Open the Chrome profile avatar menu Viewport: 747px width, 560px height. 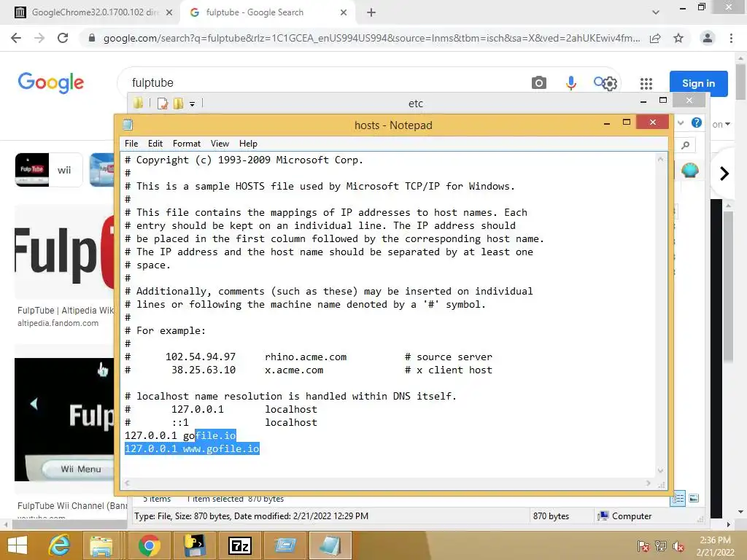[708, 38]
